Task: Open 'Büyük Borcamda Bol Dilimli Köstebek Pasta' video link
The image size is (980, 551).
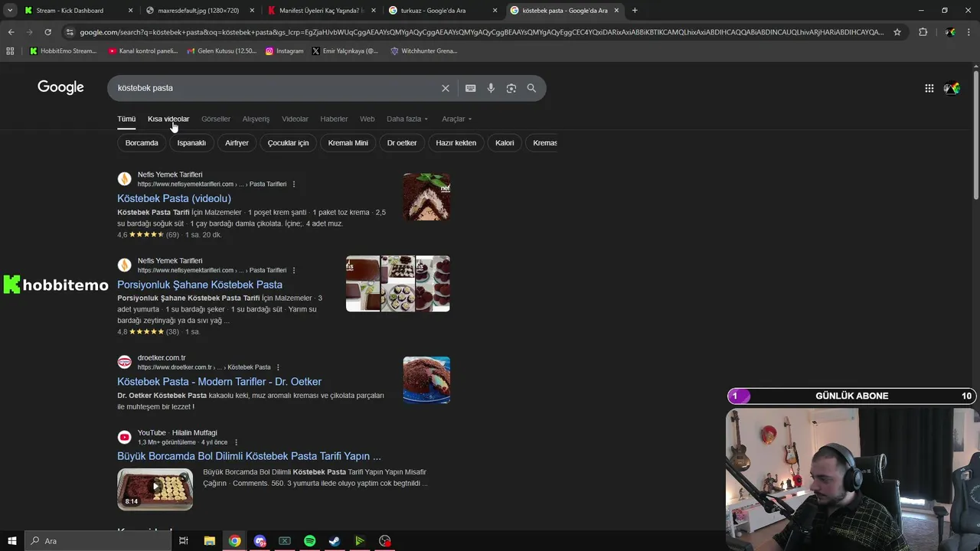Action: click(x=249, y=456)
